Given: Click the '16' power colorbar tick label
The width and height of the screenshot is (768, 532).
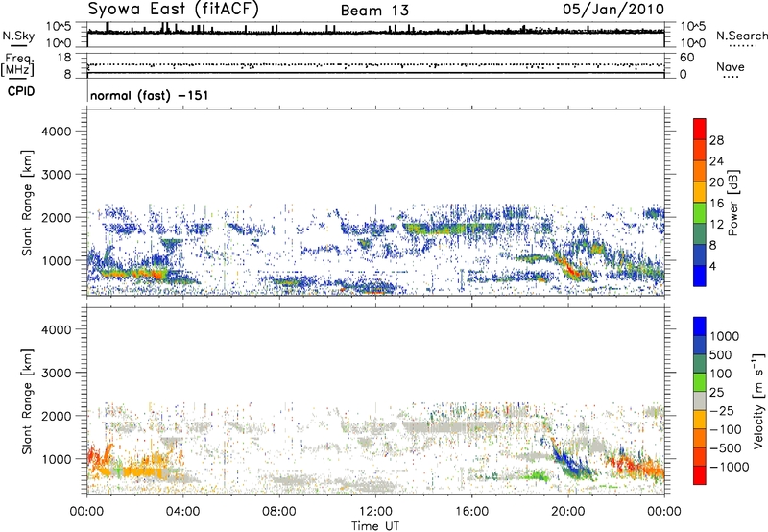Looking at the screenshot, I should coord(716,204).
